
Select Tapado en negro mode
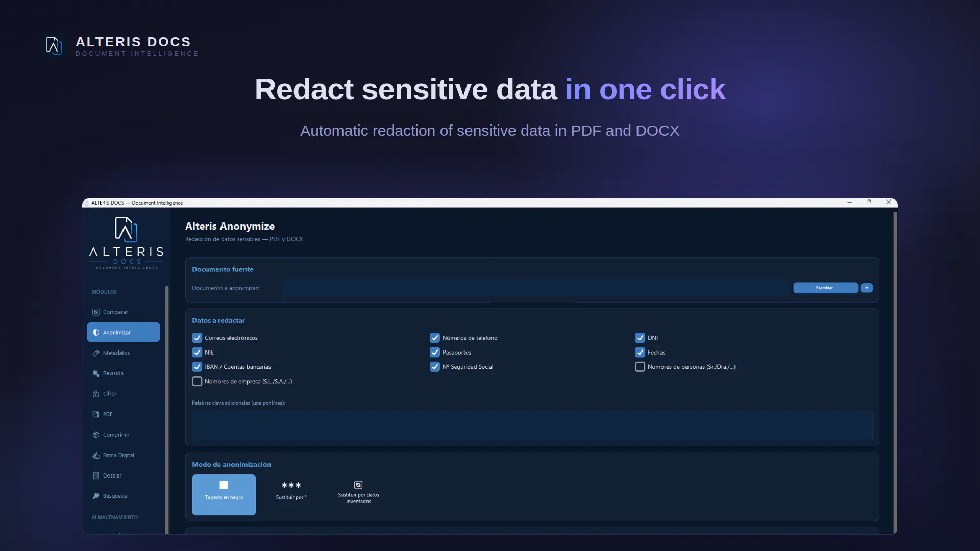(x=224, y=495)
